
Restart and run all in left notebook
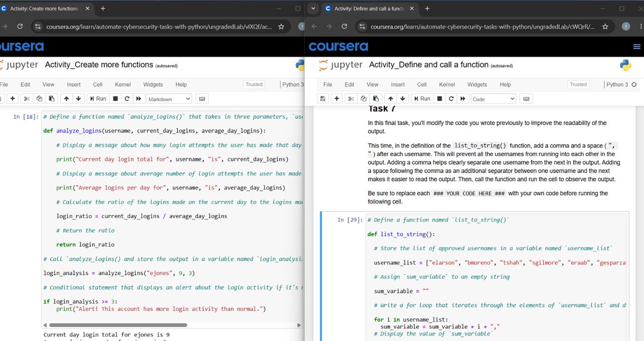click(x=139, y=99)
